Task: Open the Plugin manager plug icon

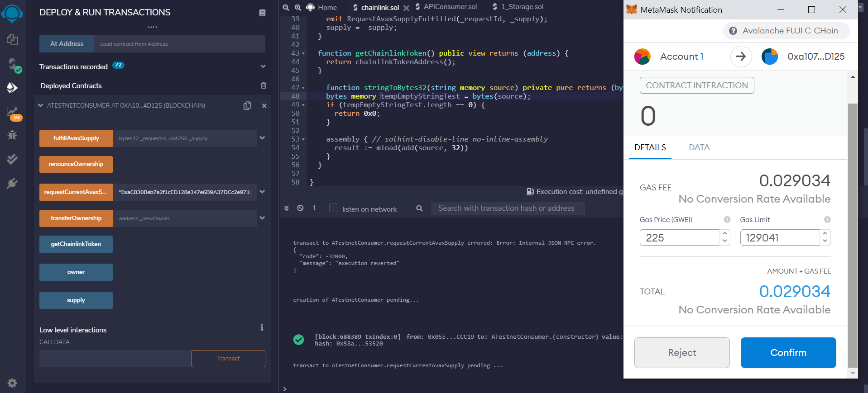Action: (x=12, y=183)
